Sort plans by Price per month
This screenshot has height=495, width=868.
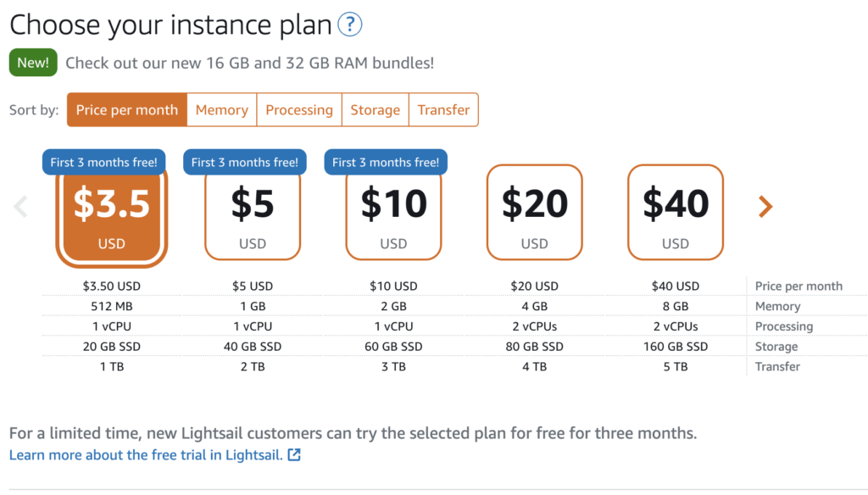(127, 110)
